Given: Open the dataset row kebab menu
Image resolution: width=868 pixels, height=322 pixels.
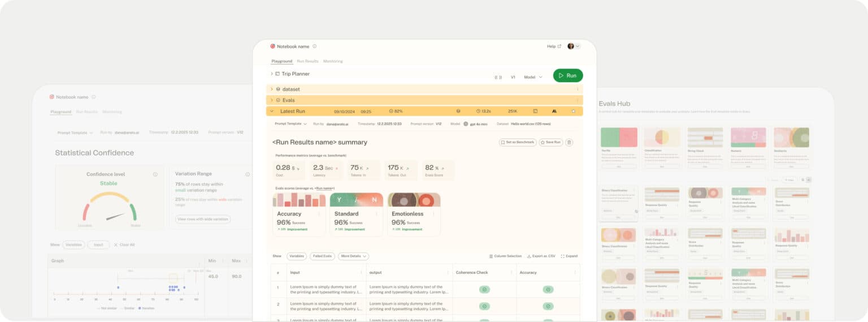Looking at the screenshot, I should pos(577,89).
